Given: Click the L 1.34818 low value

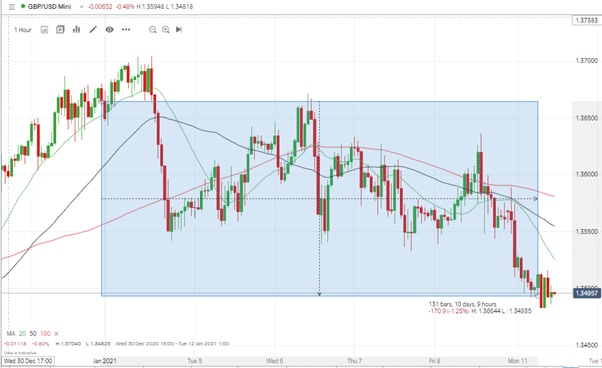Looking at the screenshot, I should click(x=179, y=7).
